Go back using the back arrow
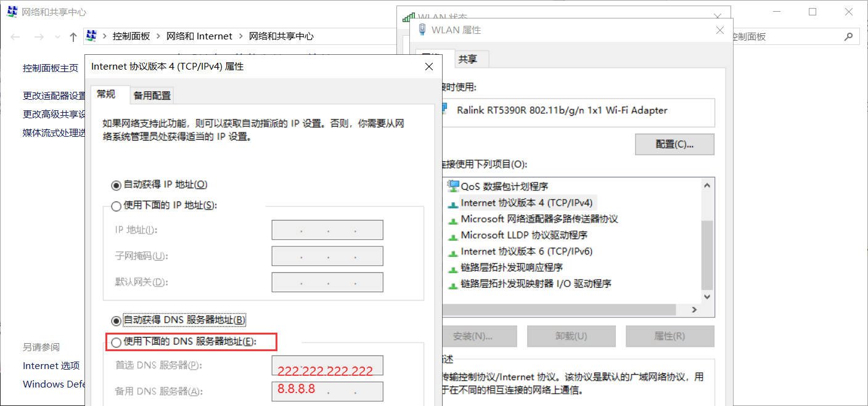 coord(15,37)
